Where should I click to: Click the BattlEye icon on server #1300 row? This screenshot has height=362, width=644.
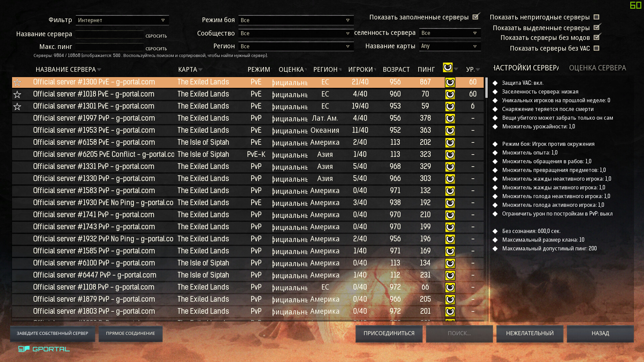click(x=450, y=82)
